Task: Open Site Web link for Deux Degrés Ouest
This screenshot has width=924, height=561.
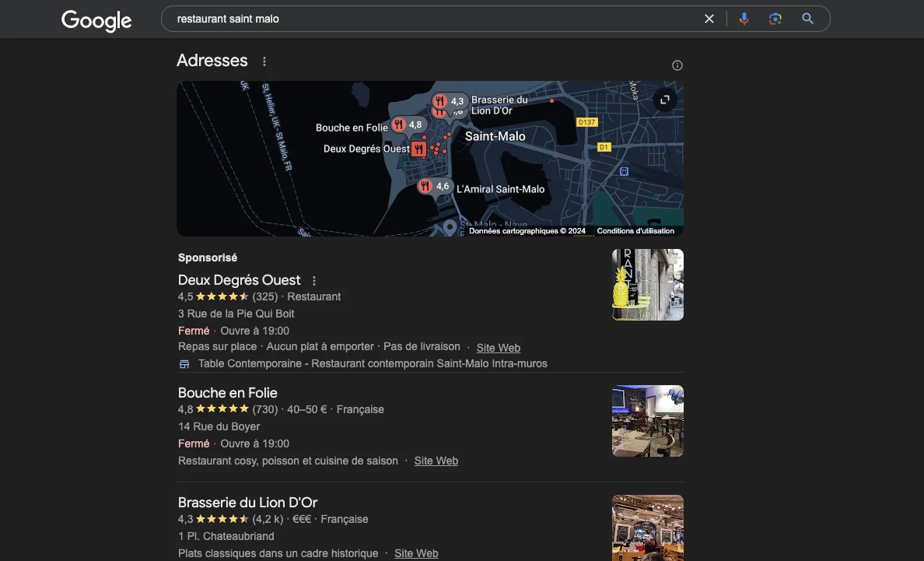Action: pos(498,348)
